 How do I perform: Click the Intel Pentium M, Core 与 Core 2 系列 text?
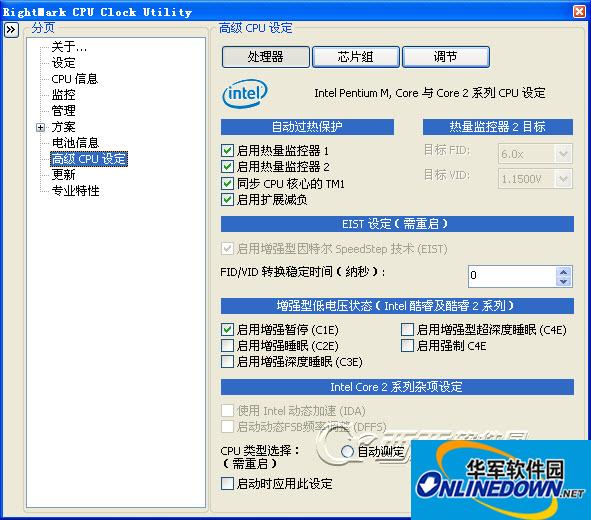(x=430, y=93)
